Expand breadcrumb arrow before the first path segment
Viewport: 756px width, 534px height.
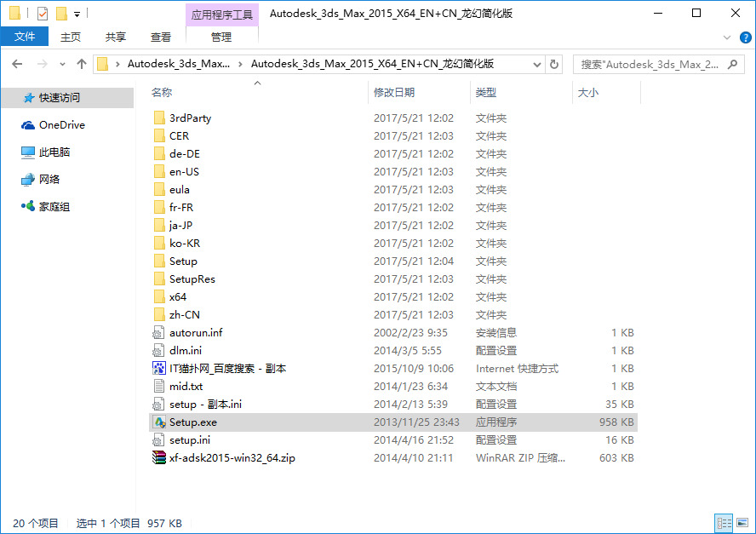point(117,64)
